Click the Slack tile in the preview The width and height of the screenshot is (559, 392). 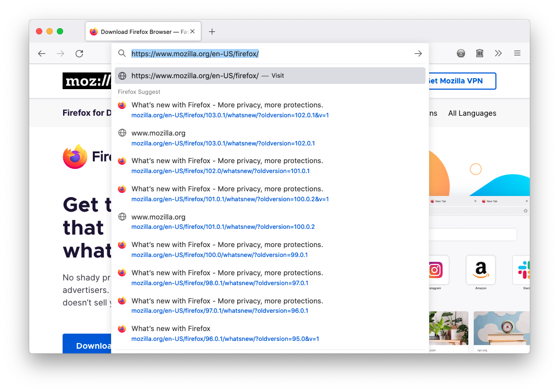click(x=522, y=270)
